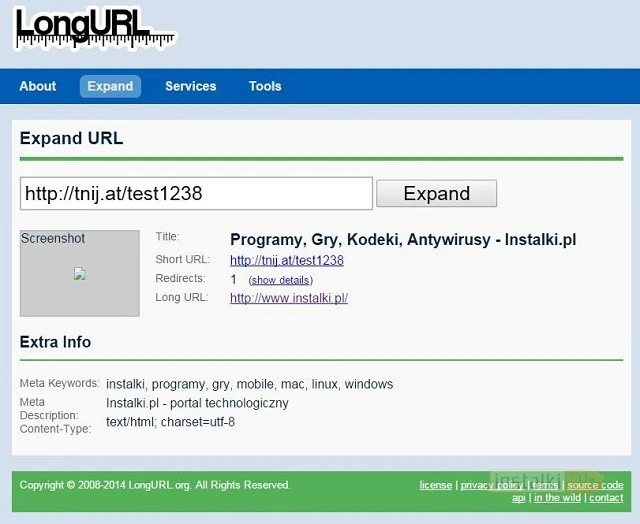Image resolution: width=640 pixels, height=524 pixels.
Task: Click the page title Programy, Gry, Kodeki text
Action: 403,240
